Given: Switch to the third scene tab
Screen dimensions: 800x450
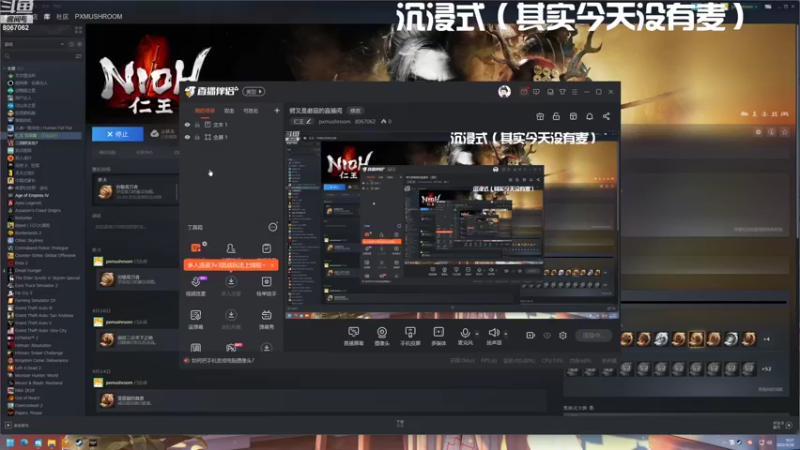Looking at the screenshot, I should pos(251,111).
